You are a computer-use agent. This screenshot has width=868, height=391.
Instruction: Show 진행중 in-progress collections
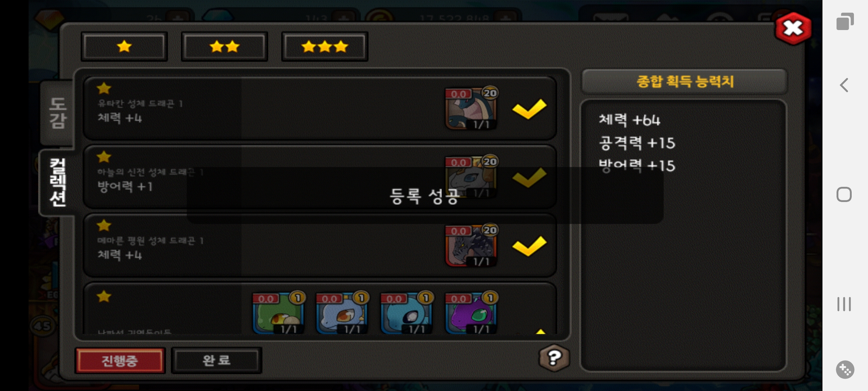pos(120,360)
